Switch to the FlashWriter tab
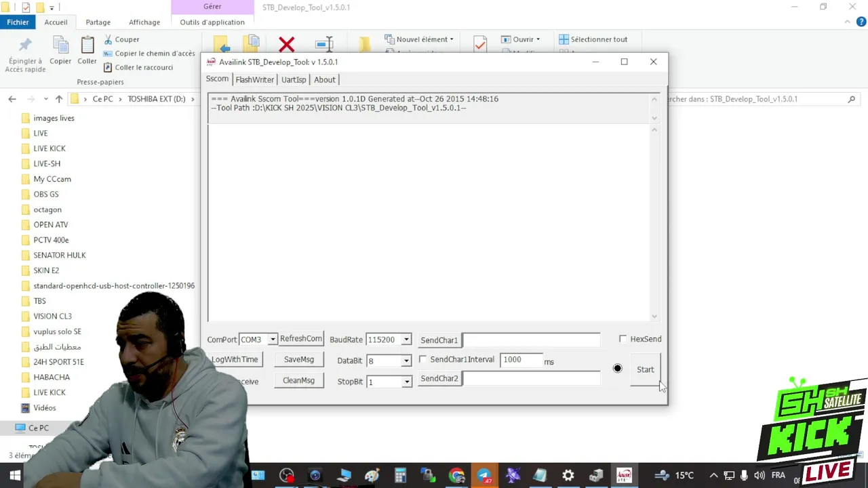The image size is (868, 488). coord(254,80)
